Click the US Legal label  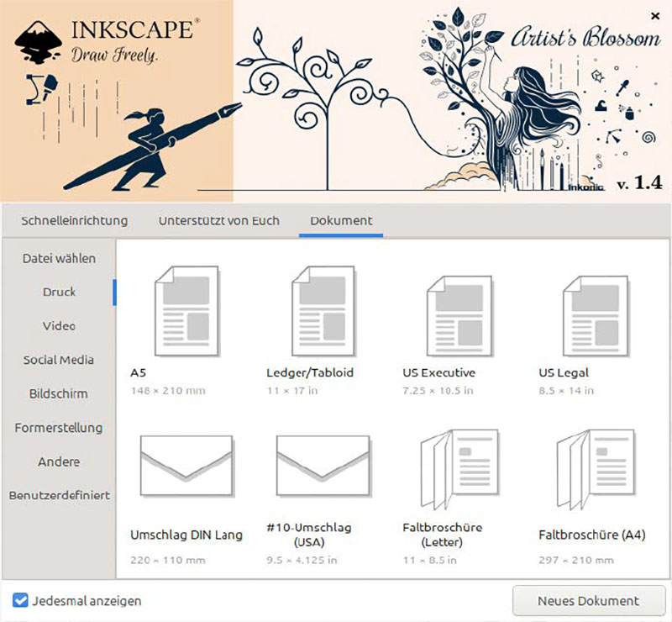[x=564, y=372]
